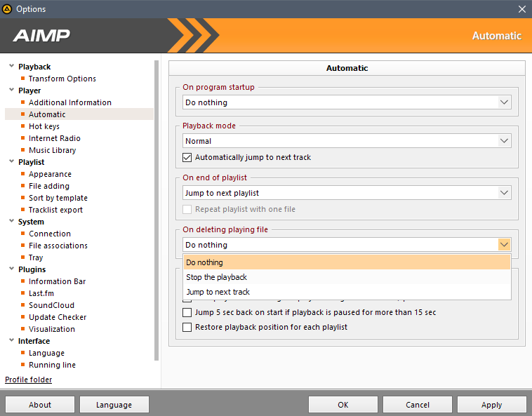Open playlist Appearance settings

coord(50,174)
